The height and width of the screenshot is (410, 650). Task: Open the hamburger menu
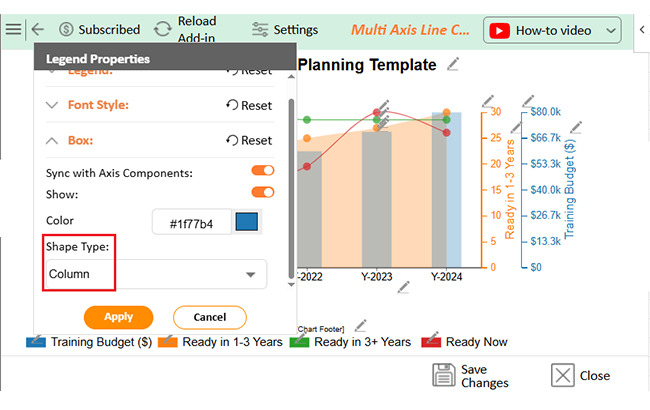pos(13,30)
